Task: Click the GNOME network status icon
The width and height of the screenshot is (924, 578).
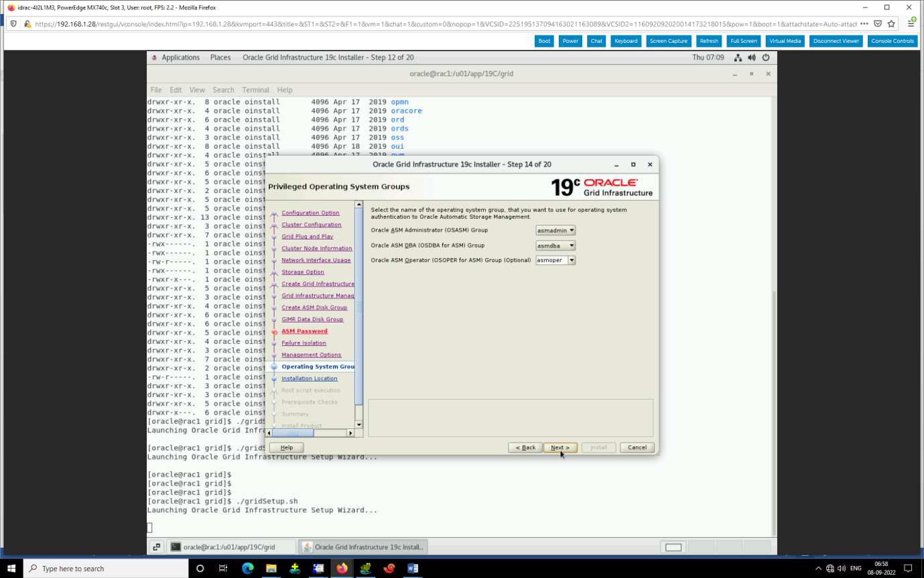Action: tap(738, 58)
